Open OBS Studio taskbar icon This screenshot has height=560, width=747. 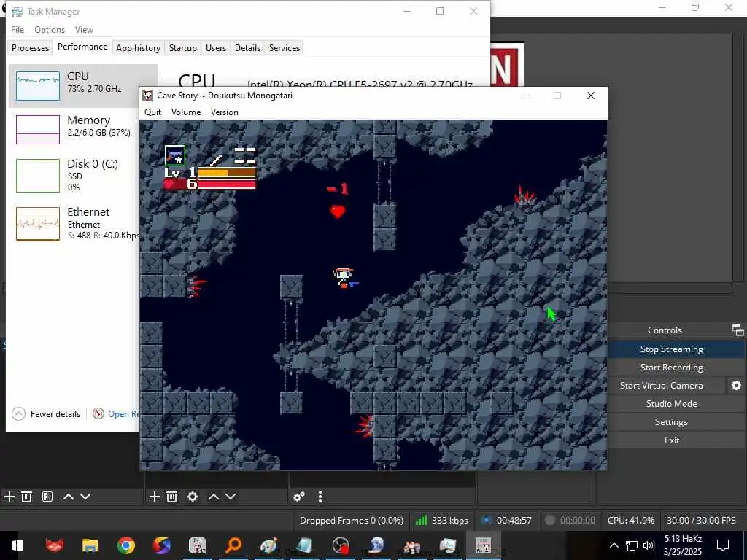[341, 545]
